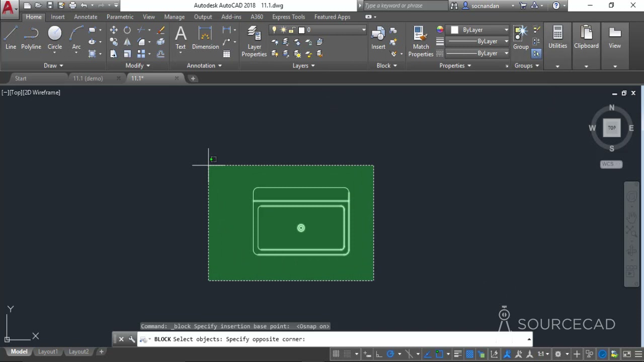Click the keyword search input field
The width and height of the screenshot is (644, 362).
click(405, 6)
